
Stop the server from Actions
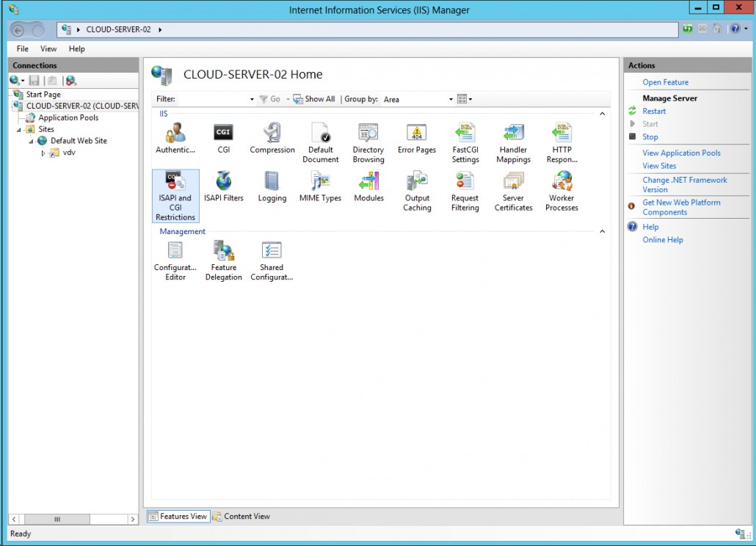pos(650,136)
